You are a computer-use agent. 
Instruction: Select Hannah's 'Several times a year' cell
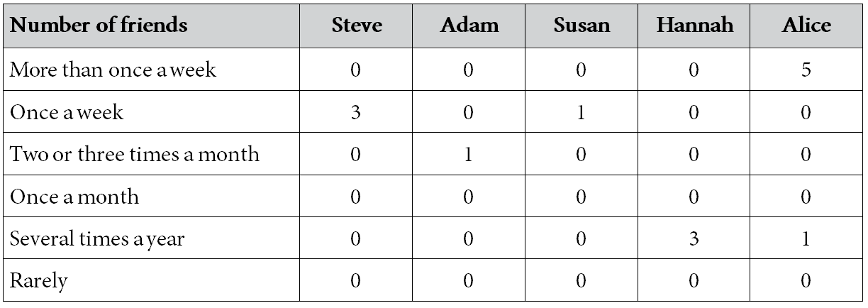(x=694, y=238)
